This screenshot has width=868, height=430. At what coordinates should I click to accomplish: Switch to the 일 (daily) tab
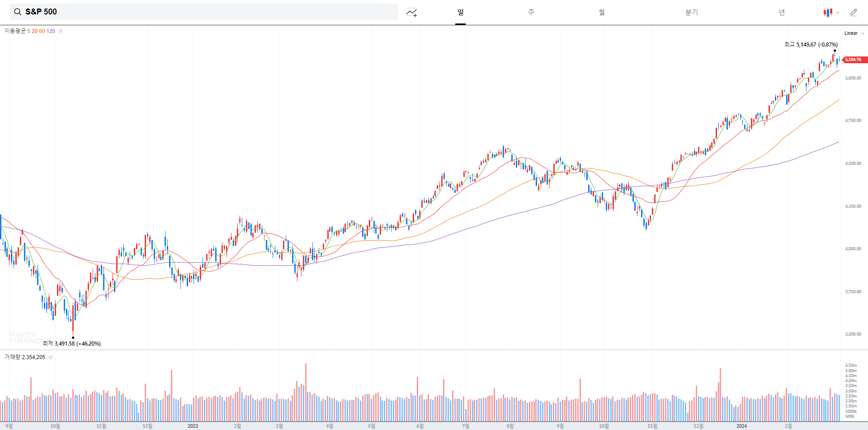click(460, 12)
